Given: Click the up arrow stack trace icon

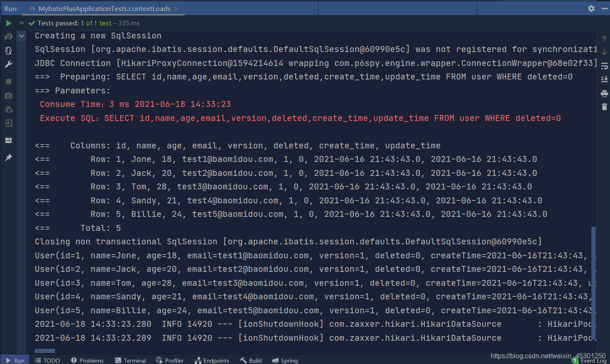Looking at the screenshot, I should pos(604,38).
